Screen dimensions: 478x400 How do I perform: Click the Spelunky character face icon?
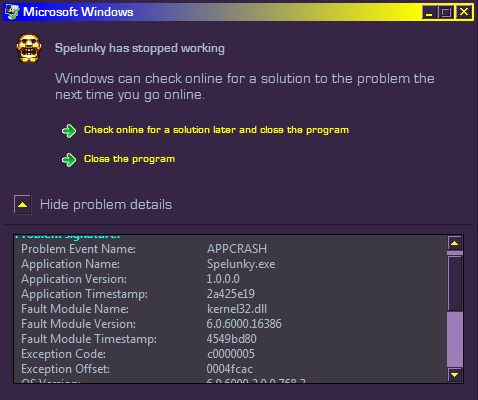[x=29, y=48]
